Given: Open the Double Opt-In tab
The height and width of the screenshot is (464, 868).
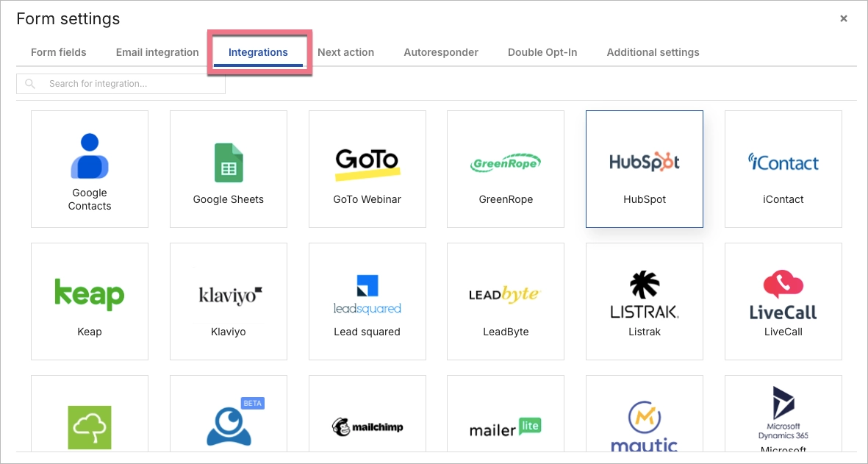Looking at the screenshot, I should (x=542, y=52).
